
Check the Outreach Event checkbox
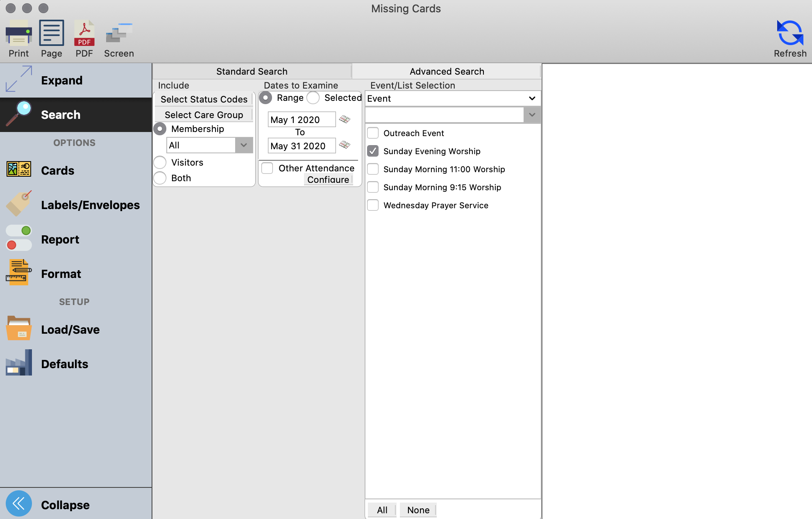click(373, 133)
